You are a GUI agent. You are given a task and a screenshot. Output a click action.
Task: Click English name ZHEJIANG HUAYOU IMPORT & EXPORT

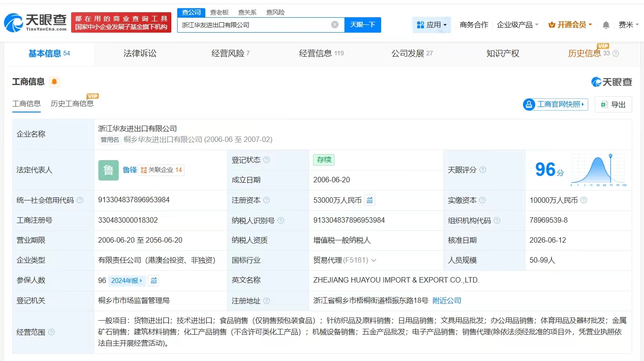click(396, 280)
